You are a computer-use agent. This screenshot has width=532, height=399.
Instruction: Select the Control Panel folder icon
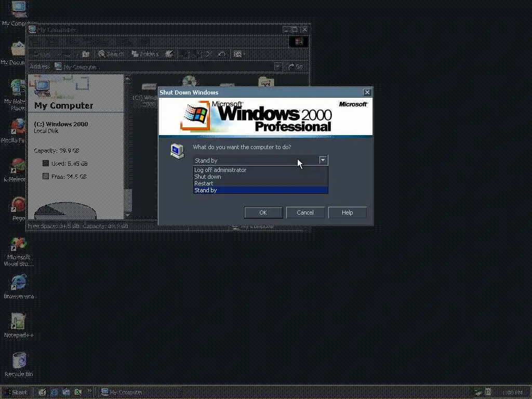pyautogui.click(x=267, y=82)
